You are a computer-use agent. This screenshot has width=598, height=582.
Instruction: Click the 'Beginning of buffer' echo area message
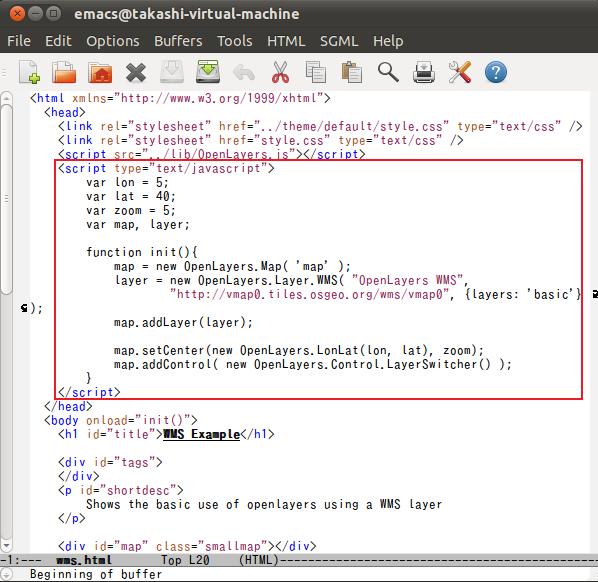[x=96, y=574]
